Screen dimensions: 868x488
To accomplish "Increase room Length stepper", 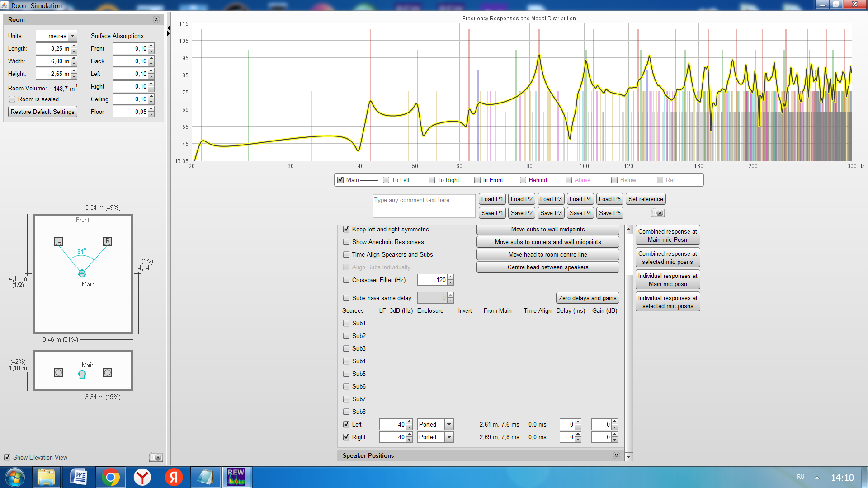I will [74, 46].
